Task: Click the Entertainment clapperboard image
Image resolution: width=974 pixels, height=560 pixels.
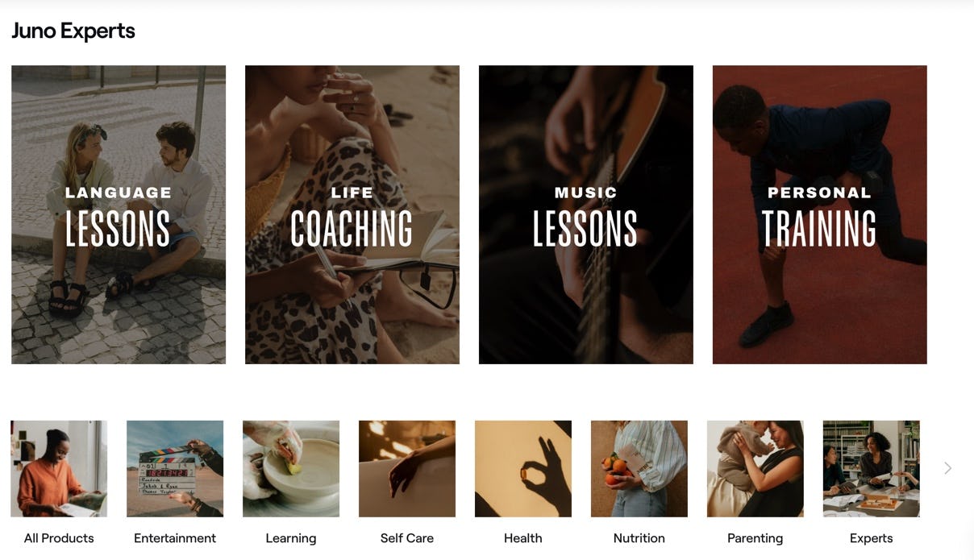Action: [175, 469]
